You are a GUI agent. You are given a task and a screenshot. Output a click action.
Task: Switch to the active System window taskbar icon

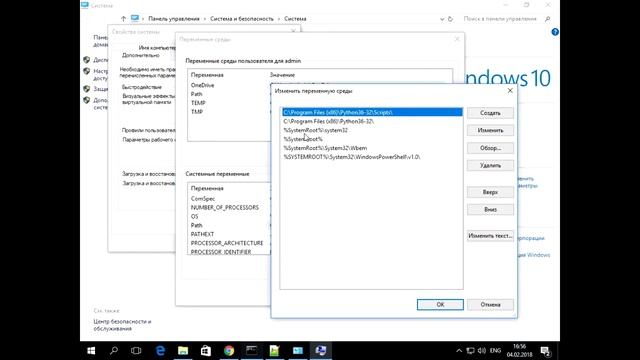pos(321,351)
